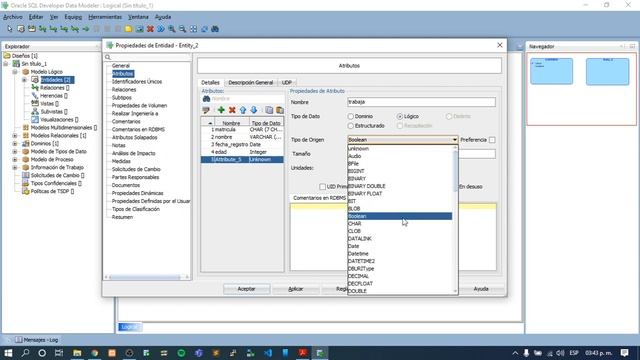Collapse the Modelo Lógico node
The image size is (640, 360).
tap(15, 72)
